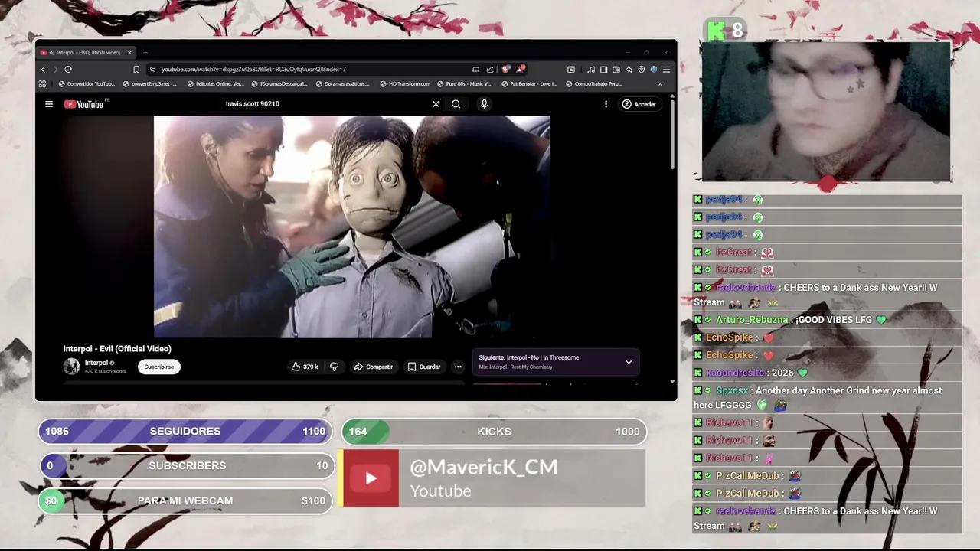
Task: Click the YouTube logo
Action: point(83,104)
